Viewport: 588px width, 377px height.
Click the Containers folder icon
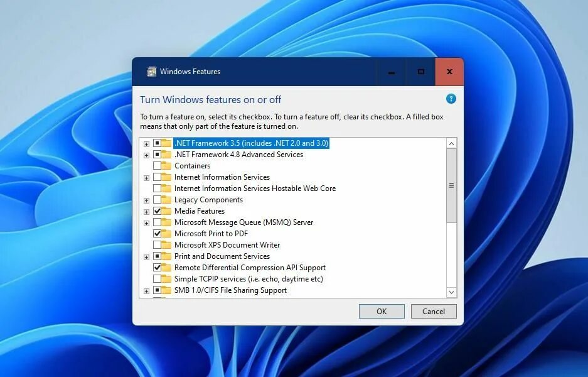pyautogui.click(x=166, y=166)
